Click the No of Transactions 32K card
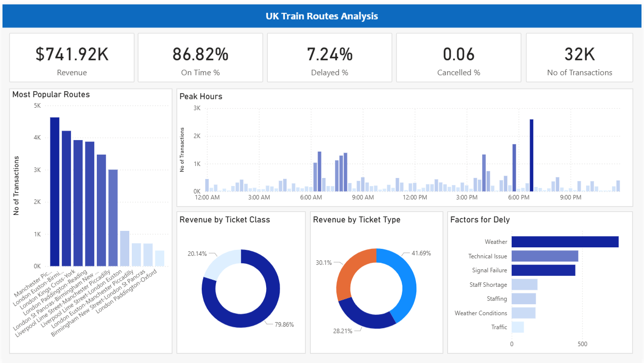644x363 pixels. coord(579,58)
